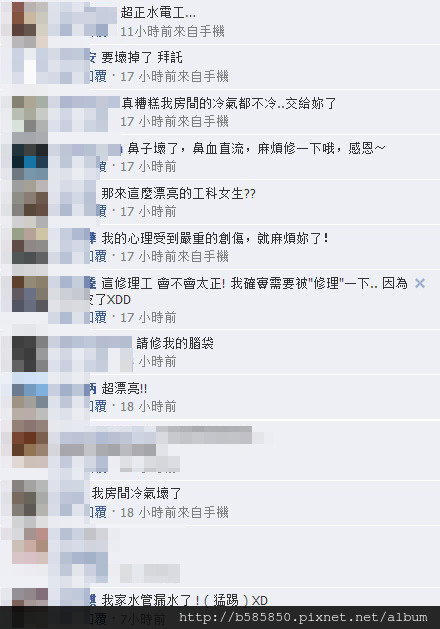
Task: Reply to the '超漂亮!!' comment
Action: [97, 406]
